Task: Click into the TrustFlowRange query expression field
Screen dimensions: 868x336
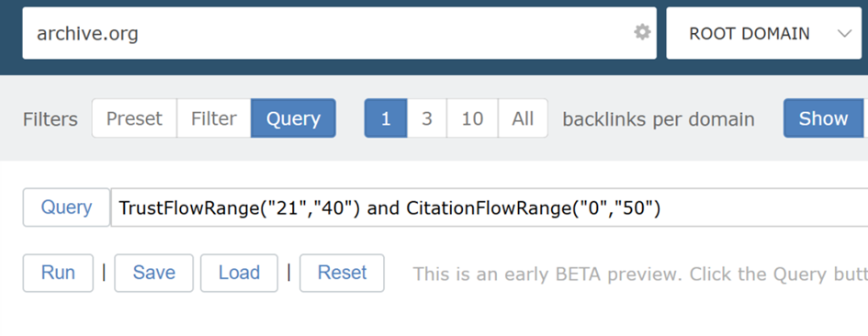Action: (490, 207)
